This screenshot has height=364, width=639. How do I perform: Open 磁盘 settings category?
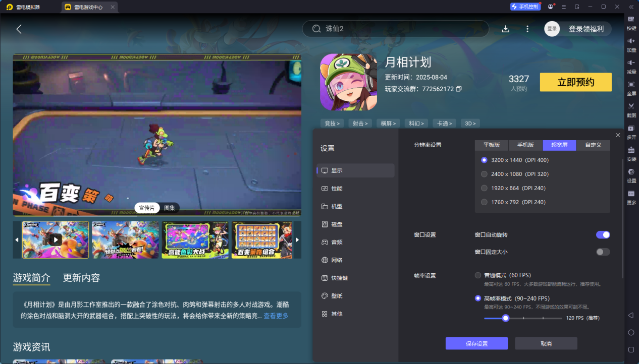(x=356, y=224)
